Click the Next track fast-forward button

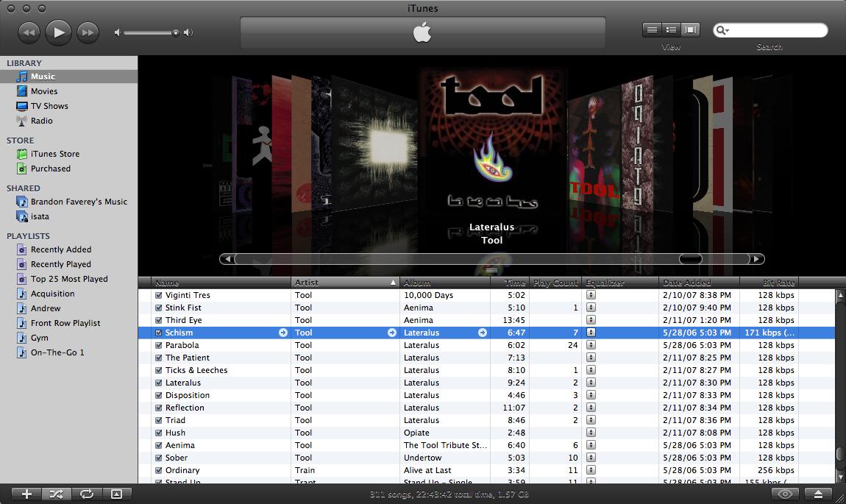pyautogui.click(x=88, y=32)
